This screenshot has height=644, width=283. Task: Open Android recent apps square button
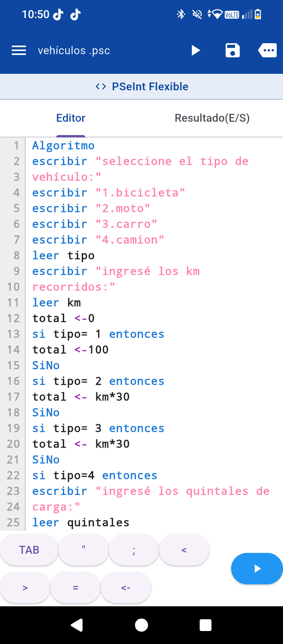point(206,625)
